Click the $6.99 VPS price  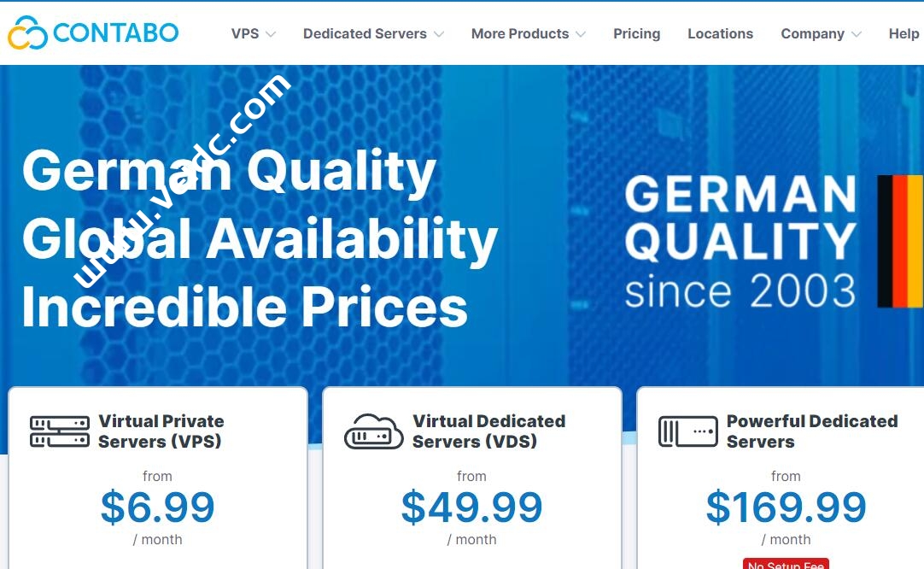pos(157,507)
